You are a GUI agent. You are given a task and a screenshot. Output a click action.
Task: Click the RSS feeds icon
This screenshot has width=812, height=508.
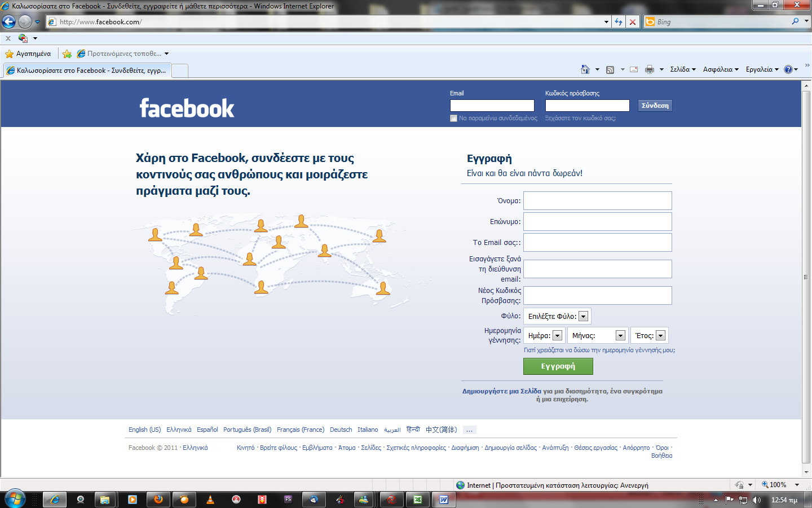tap(610, 69)
